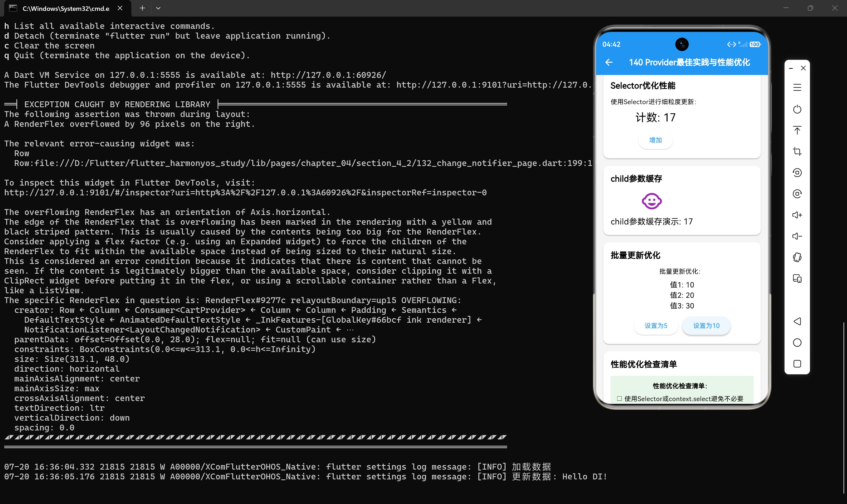Viewport: 847px width, 504px height.
Task: Click the crop screenshot icon in emulator toolbar
Action: coord(797,151)
